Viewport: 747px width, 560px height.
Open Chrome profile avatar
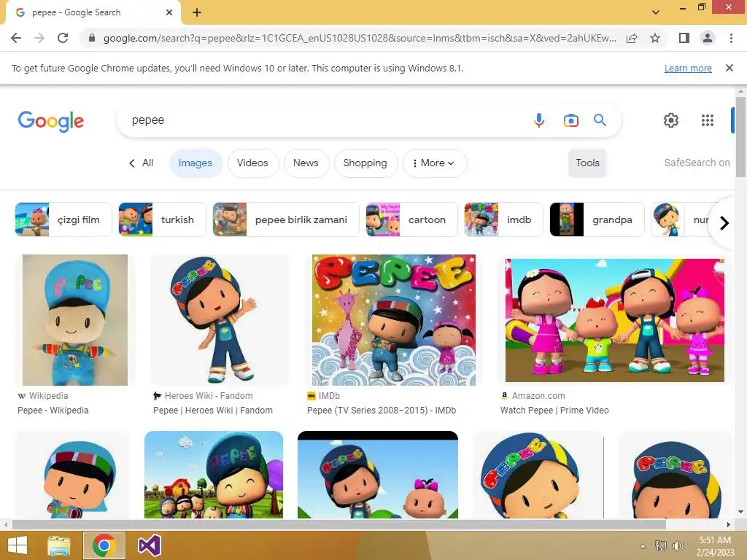708,38
